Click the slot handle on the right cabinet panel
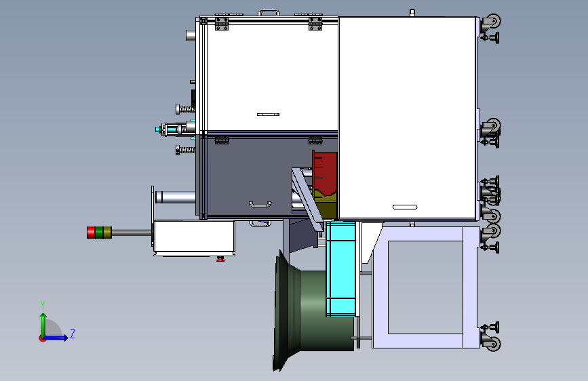Viewport: 588px width, 381px height. [405, 207]
